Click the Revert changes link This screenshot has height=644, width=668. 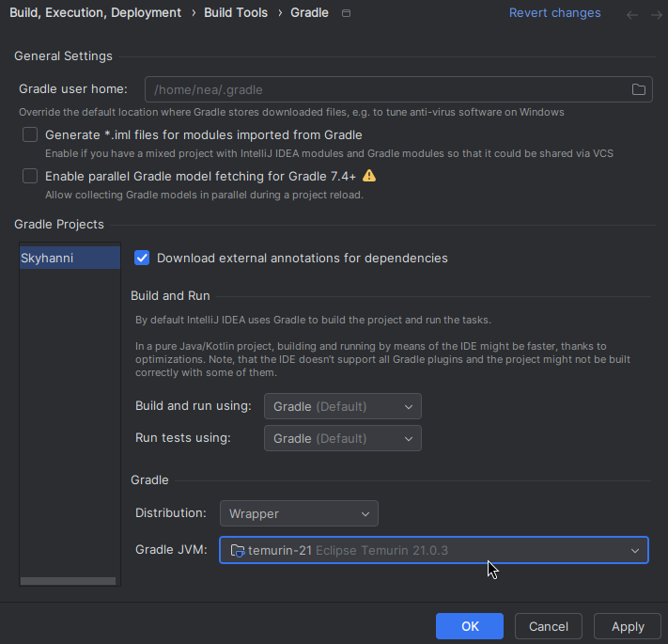point(554,13)
